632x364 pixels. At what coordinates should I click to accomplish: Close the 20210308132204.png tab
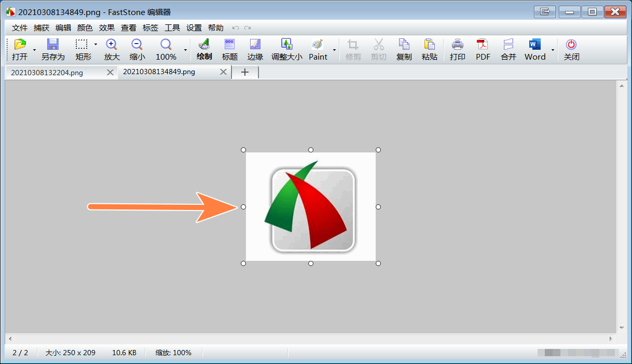[110, 73]
